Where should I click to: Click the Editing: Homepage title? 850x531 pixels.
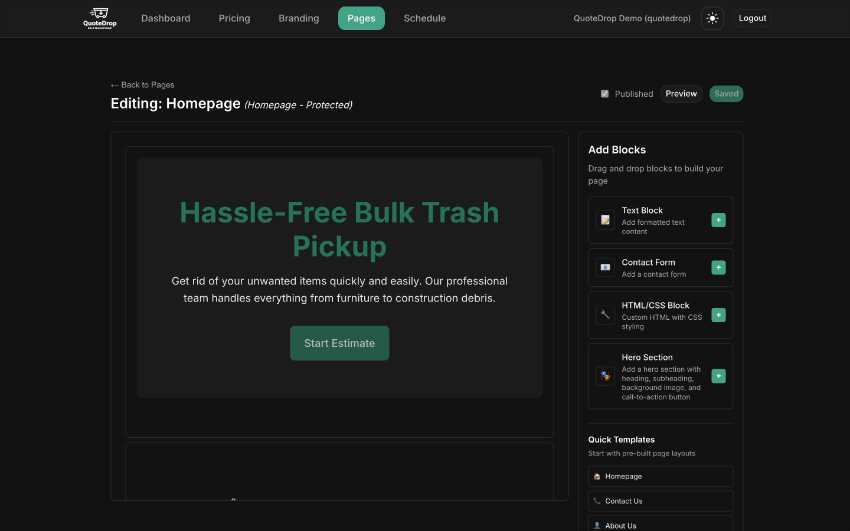175,103
